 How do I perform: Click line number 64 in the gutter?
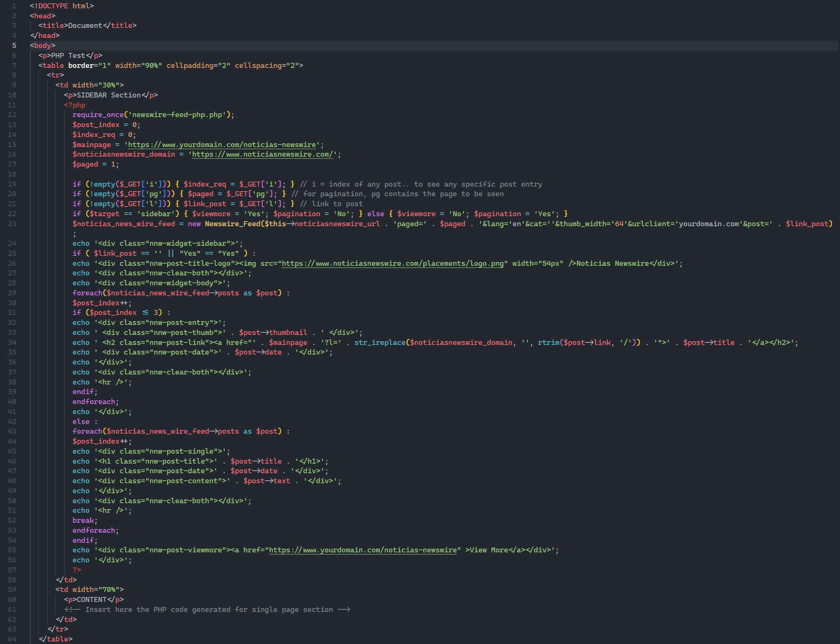(12, 639)
